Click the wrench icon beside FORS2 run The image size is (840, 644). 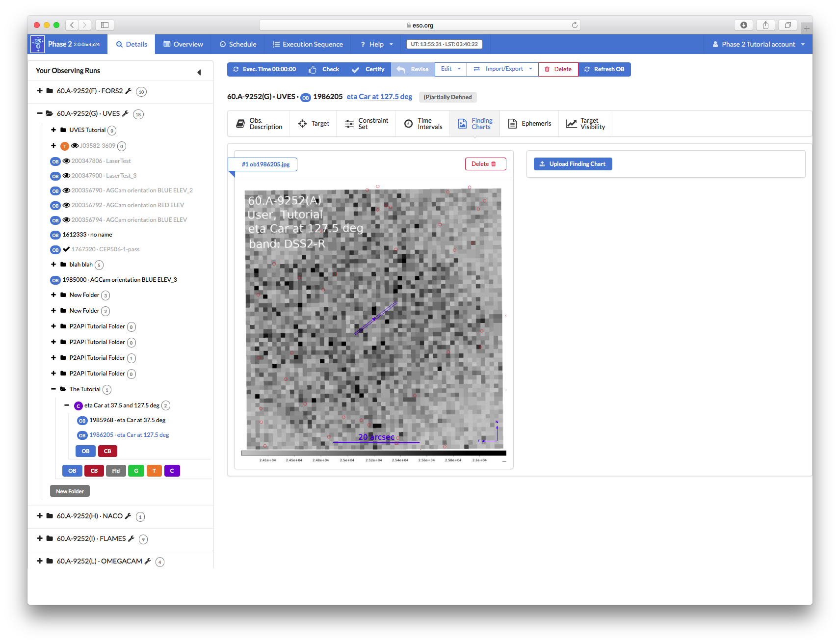tap(129, 91)
